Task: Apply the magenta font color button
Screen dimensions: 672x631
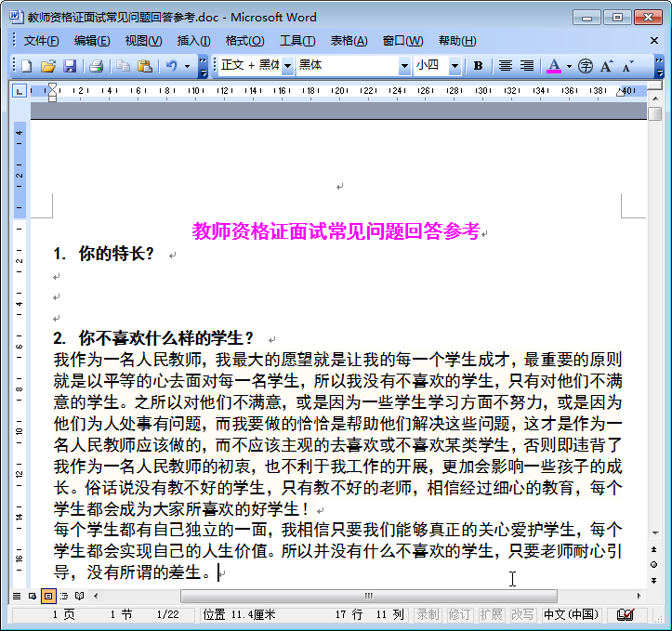Action: (x=554, y=66)
